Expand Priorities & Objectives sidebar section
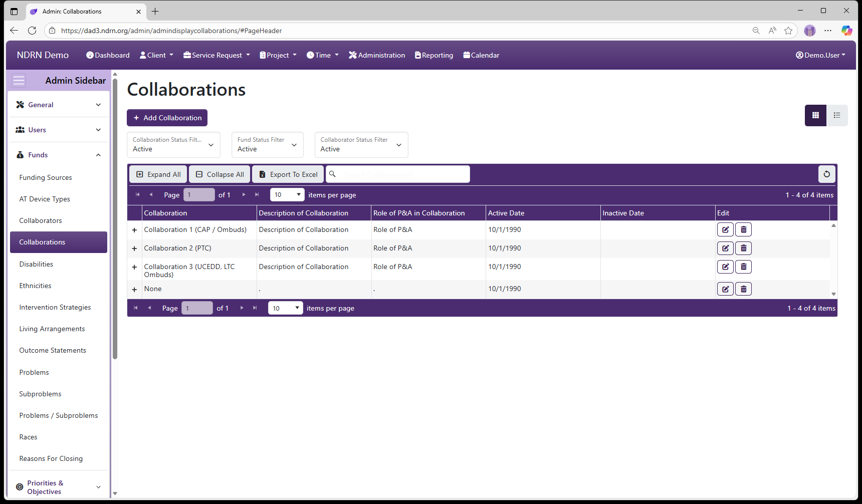 tap(59, 487)
